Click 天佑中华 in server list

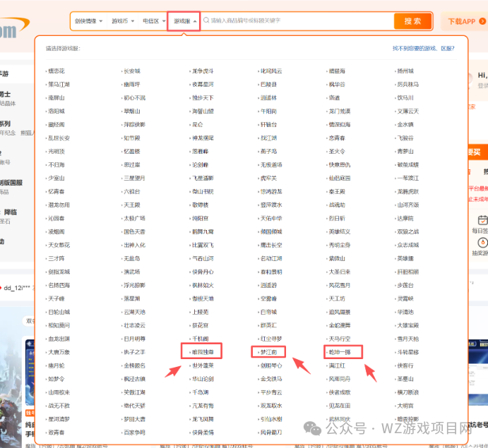pos(271,218)
